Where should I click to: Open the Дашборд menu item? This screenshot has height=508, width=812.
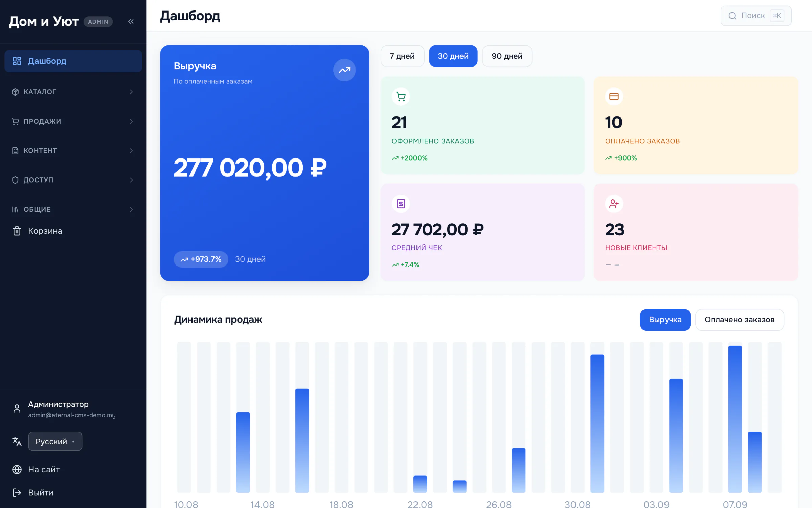tap(73, 61)
